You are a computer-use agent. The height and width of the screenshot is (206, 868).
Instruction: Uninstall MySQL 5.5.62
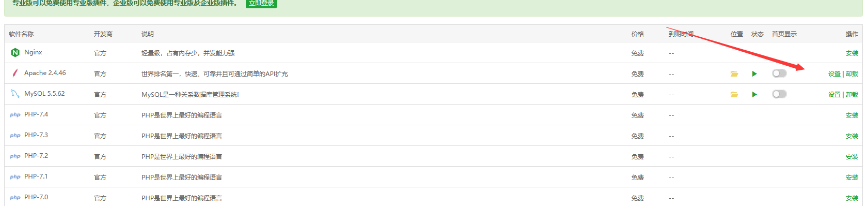point(852,95)
